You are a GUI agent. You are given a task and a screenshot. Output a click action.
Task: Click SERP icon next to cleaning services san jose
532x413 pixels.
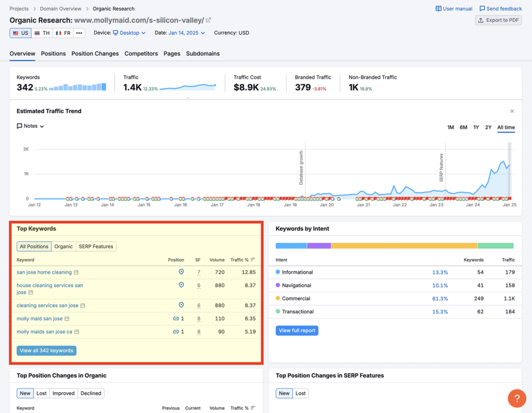(83, 306)
